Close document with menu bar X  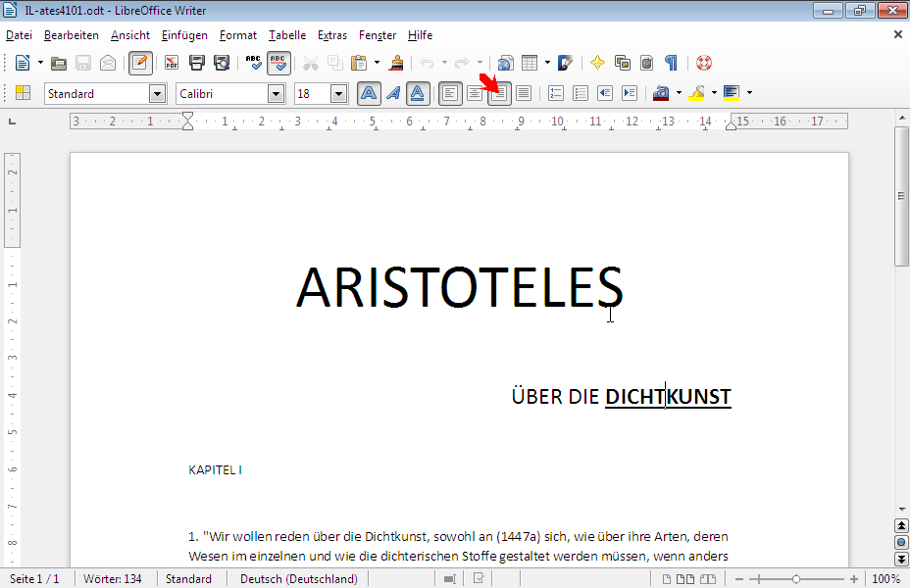click(x=898, y=35)
